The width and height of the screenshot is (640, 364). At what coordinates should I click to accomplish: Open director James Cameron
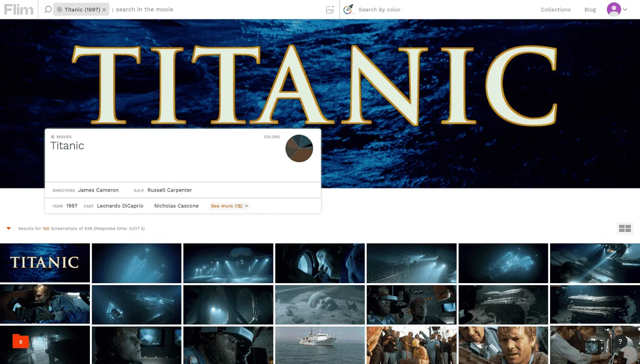click(98, 190)
